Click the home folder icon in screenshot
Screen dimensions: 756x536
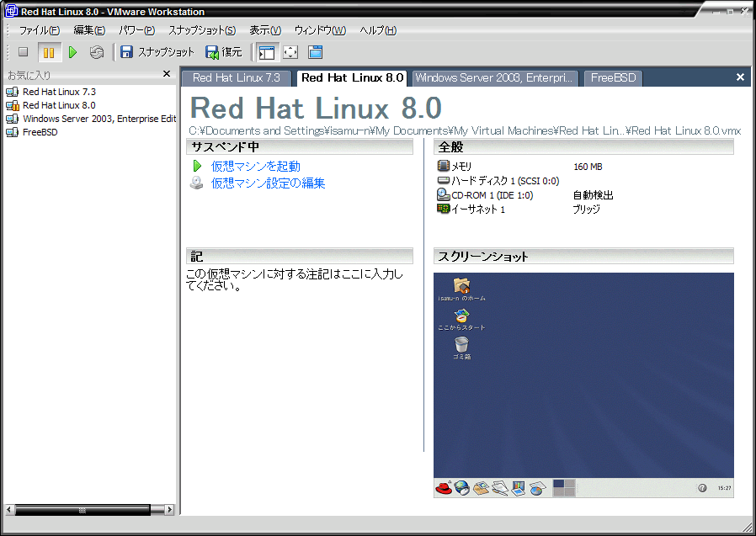(x=461, y=286)
